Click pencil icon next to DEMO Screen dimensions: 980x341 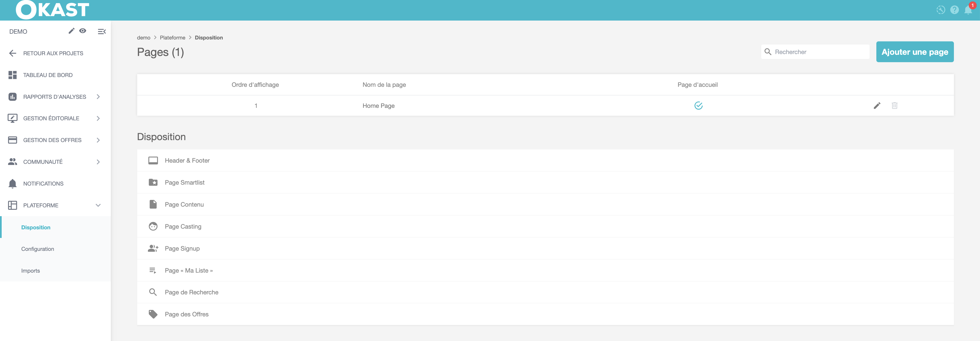pyautogui.click(x=71, y=31)
